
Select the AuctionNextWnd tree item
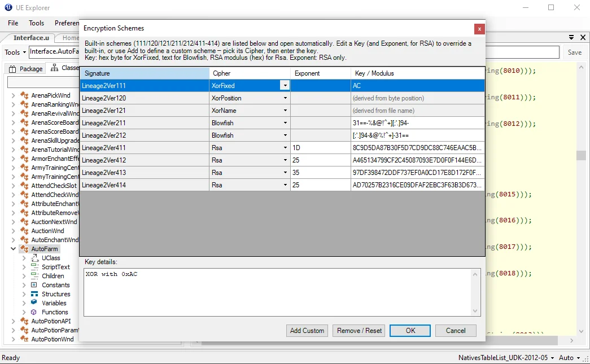(x=54, y=221)
